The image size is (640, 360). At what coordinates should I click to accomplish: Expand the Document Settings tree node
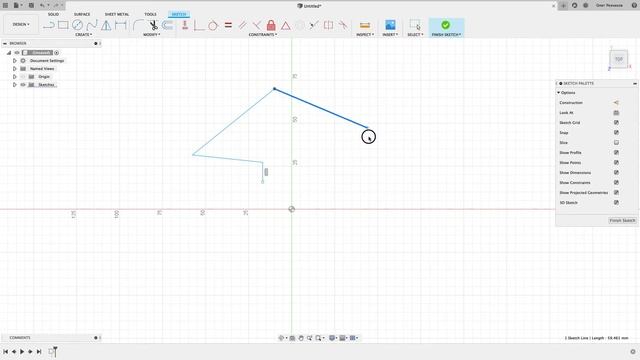tap(15, 61)
